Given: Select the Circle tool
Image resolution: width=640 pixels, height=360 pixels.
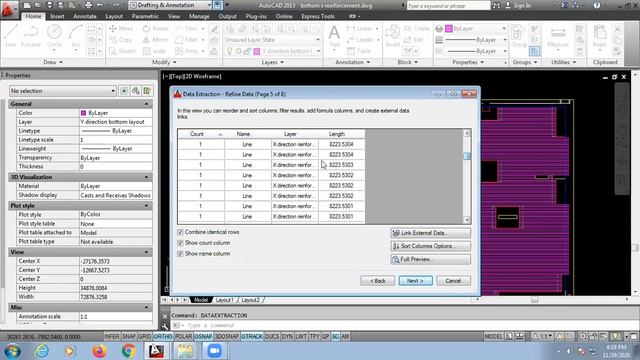Looking at the screenshot, I should coord(54,36).
